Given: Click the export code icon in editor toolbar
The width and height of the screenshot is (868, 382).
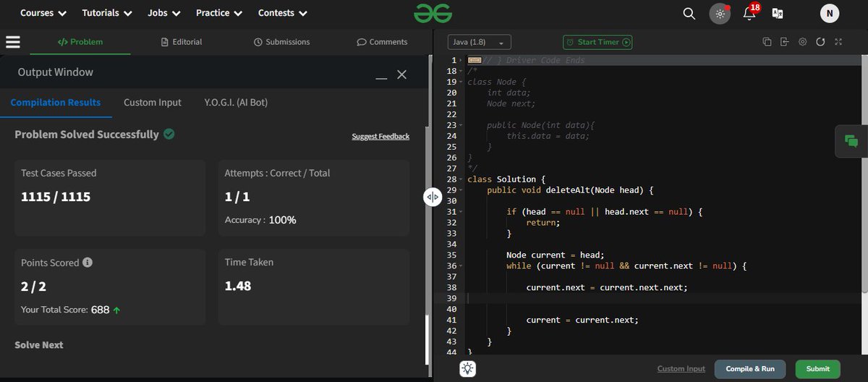Looking at the screenshot, I should click(784, 42).
